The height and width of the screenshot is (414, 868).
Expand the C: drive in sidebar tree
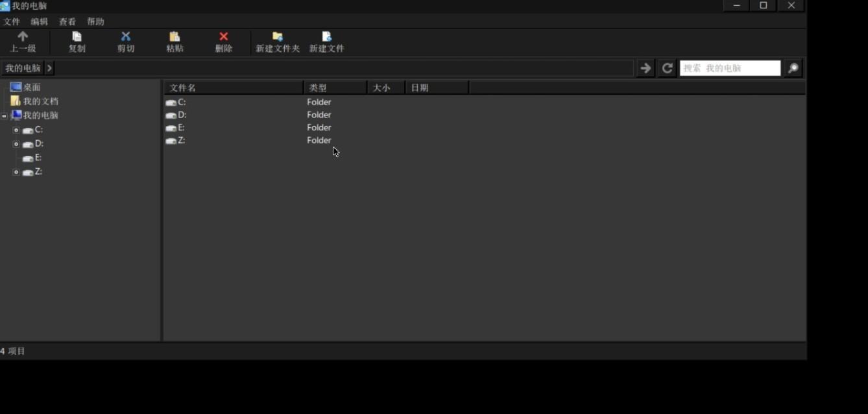[x=16, y=130]
